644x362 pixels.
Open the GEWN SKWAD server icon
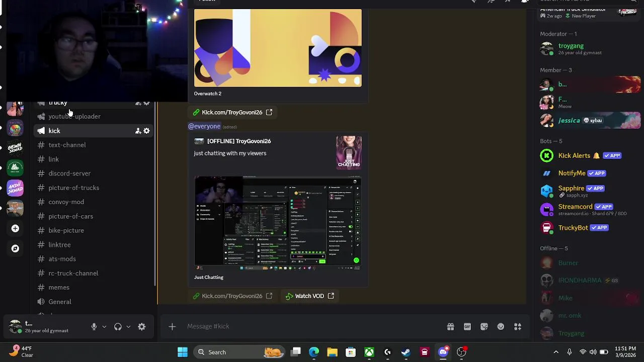coord(15,147)
